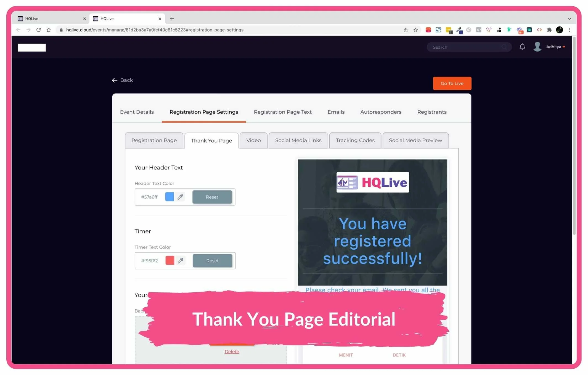
Task: Click the browser reload icon
Action: click(39, 30)
